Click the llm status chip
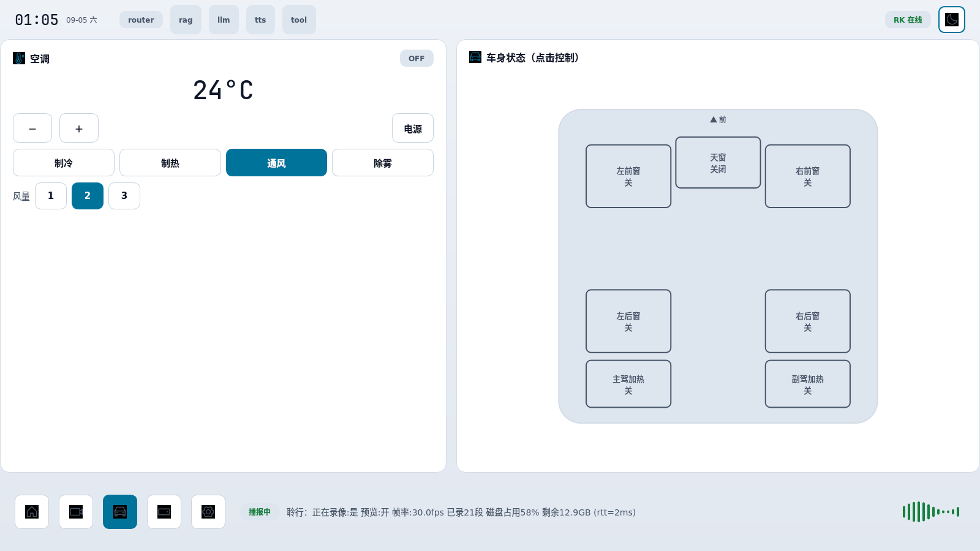This screenshot has height=551, width=980. tap(224, 20)
